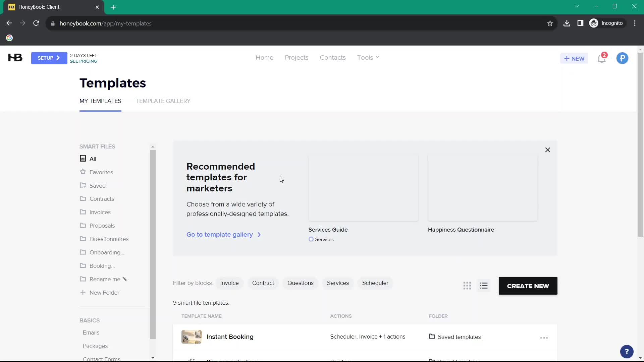The height and width of the screenshot is (362, 644).
Task: Open browser downloads icon
Action: pos(567,23)
